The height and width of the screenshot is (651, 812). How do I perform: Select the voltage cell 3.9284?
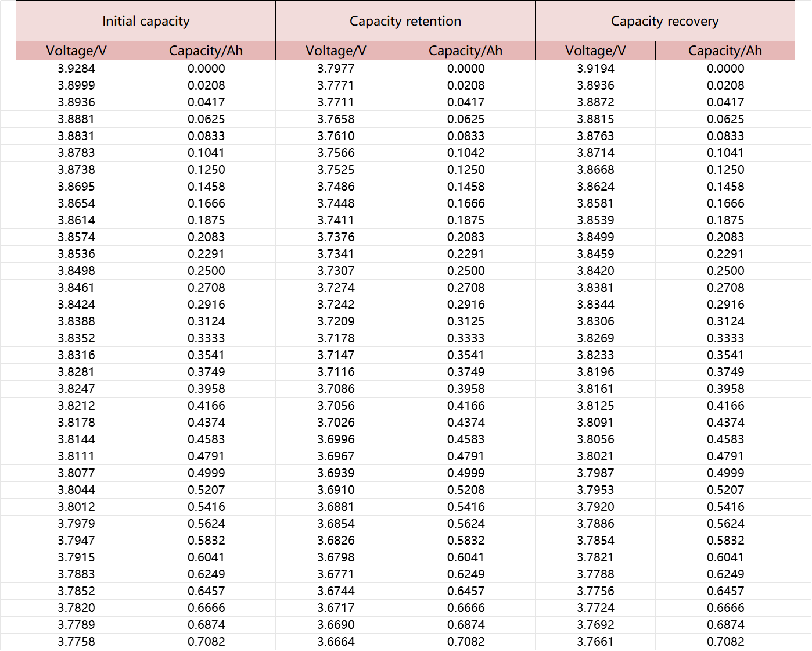[76, 69]
